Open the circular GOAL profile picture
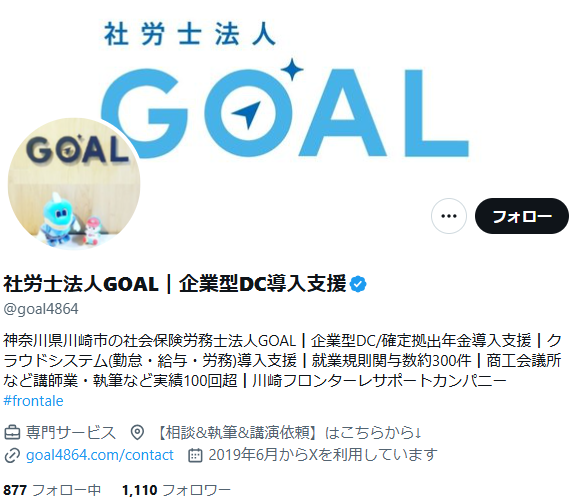Image resolution: width=578 pixels, height=499 pixels. (74, 183)
